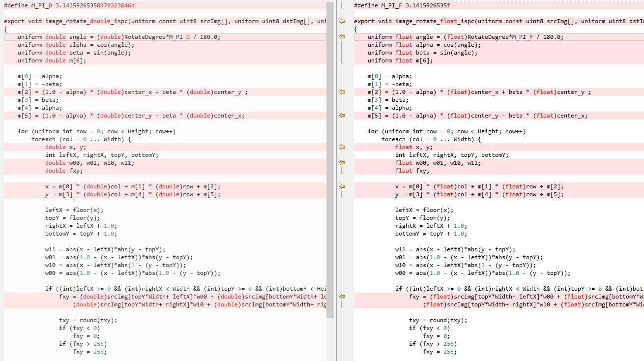Click the 'w01 = abs(...)' line in float pane
This screenshot has height=361, width=644.
[x=469, y=257]
